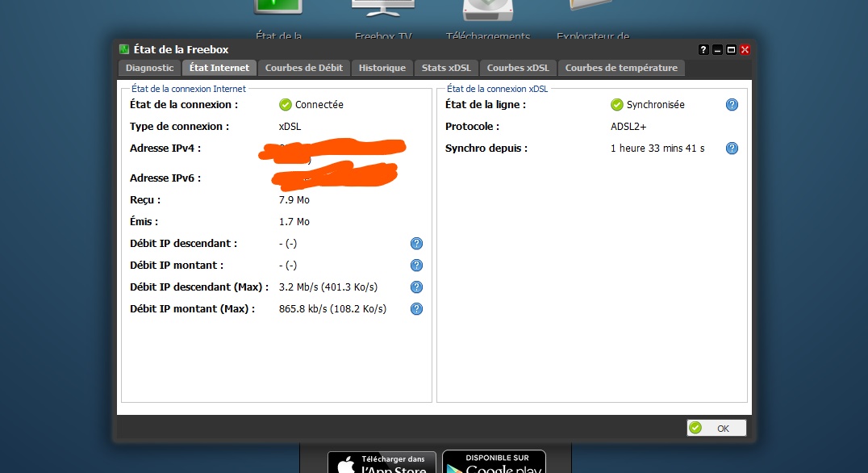Click the Télécharger dans l'App Store badge
This screenshot has height=473, width=868.
click(x=382, y=463)
